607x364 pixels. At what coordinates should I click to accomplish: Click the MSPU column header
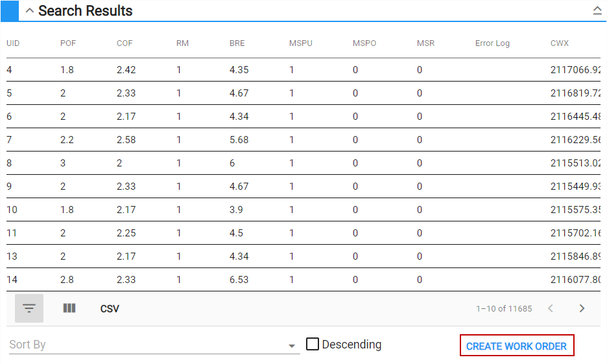tap(300, 43)
